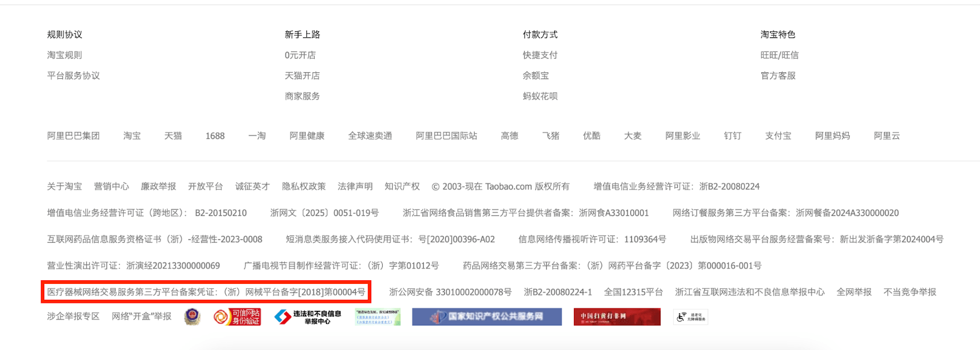
Task: Open the 旺旺/旺信 link
Action: (x=780, y=55)
